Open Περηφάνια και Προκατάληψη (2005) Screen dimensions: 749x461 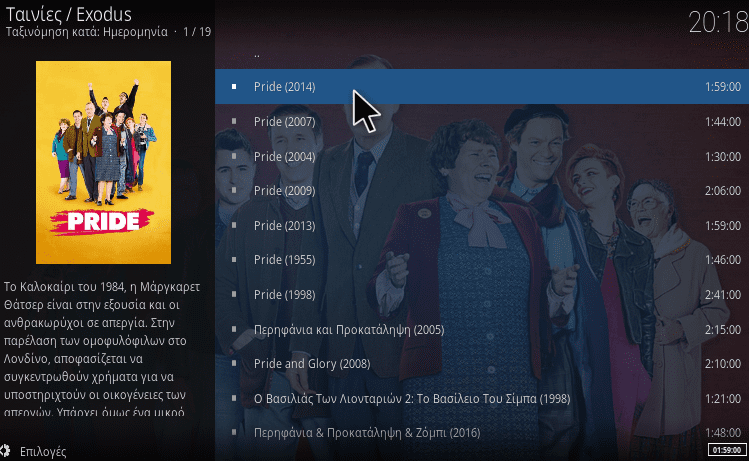(482, 329)
